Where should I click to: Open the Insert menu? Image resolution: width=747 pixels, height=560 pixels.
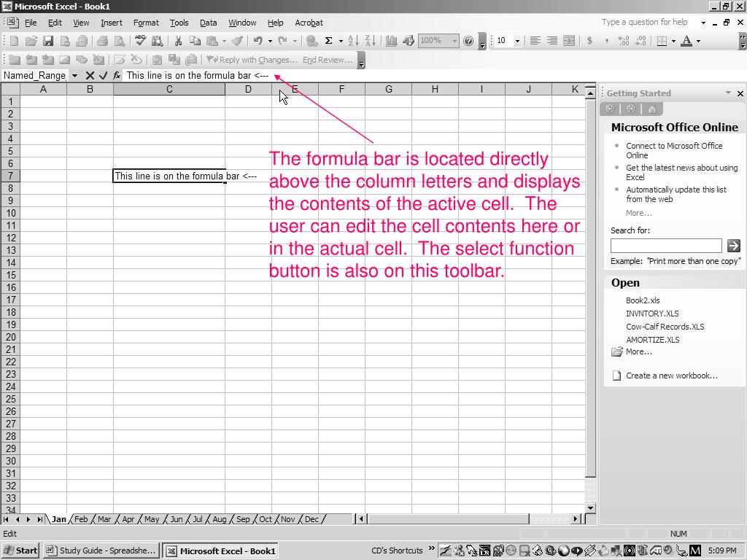click(x=112, y=23)
